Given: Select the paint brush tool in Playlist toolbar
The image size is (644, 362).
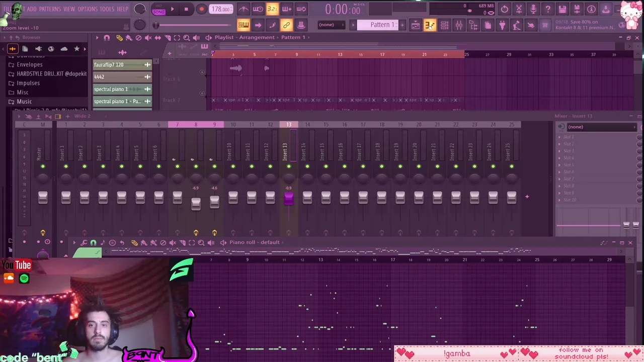Looking at the screenshot, I should pyautogui.click(x=129, y=38).
